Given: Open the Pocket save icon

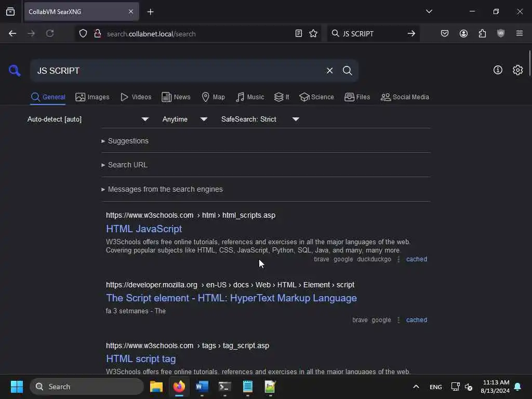Looking at the screenshot, I should coord(445,34).
